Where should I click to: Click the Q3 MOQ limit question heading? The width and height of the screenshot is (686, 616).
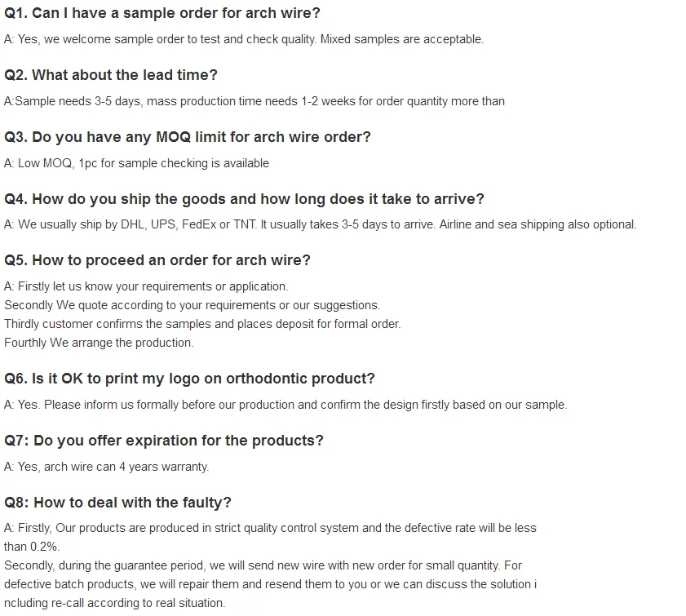188,137
